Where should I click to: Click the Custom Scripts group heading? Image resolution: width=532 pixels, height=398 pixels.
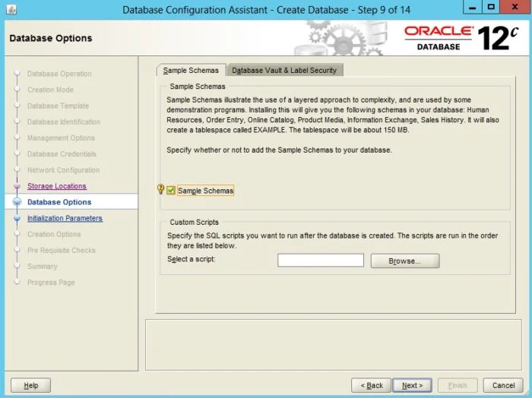[194, 222]
